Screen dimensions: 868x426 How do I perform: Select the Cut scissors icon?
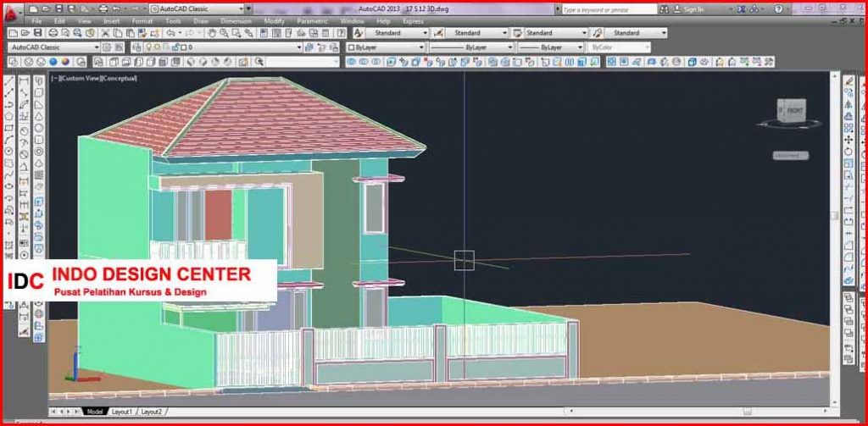click(x=105, y=33)
